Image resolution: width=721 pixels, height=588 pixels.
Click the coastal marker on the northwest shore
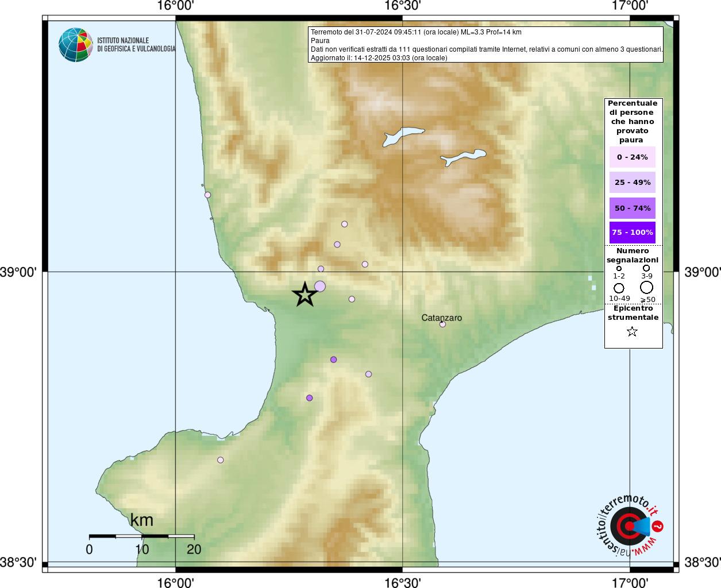point(207,195)
